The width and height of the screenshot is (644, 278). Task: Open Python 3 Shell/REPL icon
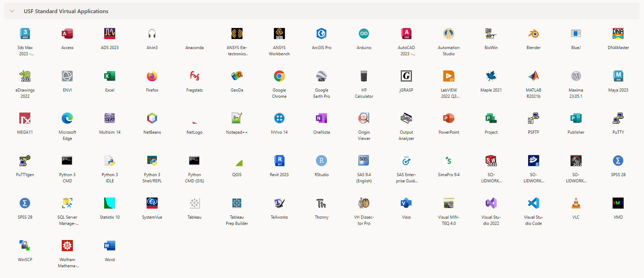coord(152,161)
